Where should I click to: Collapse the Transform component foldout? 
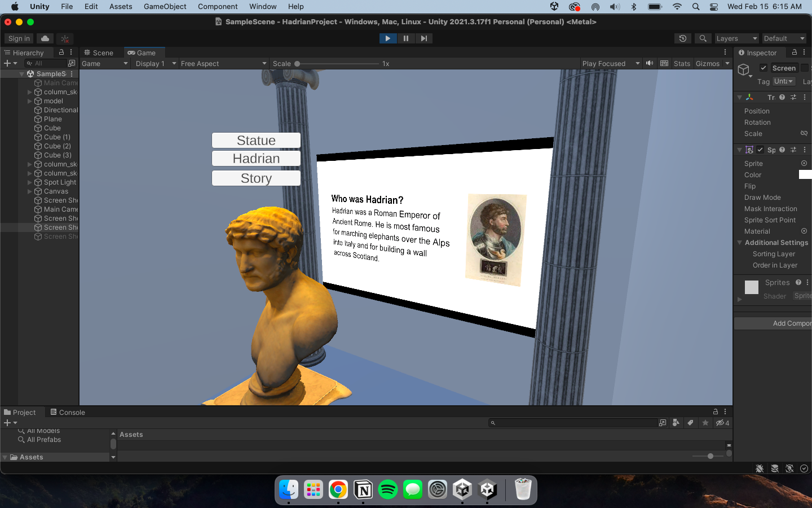[739, 97]
